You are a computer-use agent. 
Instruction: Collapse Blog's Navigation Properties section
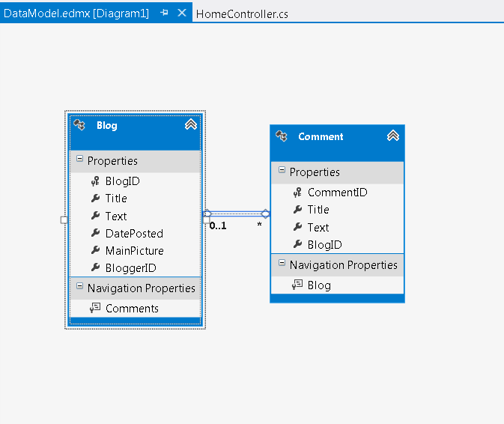click(x=79, y=285)
